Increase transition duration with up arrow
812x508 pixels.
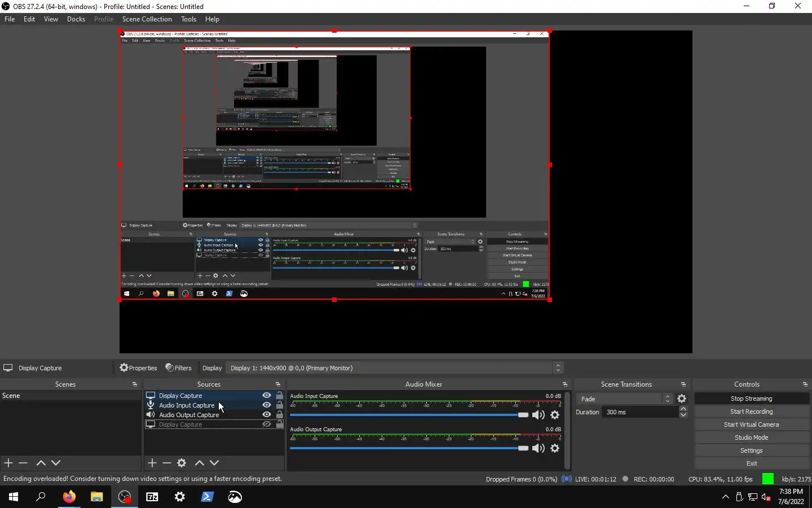683,409
